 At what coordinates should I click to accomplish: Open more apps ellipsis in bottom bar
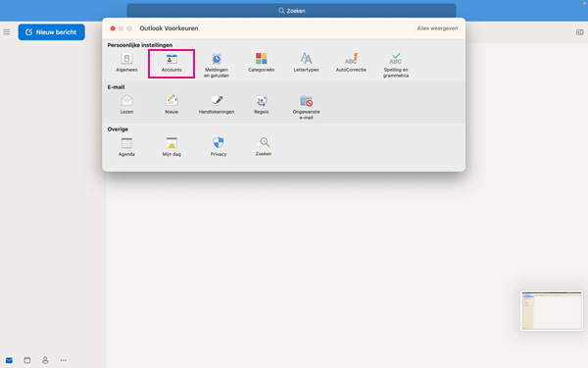[64, 360]
